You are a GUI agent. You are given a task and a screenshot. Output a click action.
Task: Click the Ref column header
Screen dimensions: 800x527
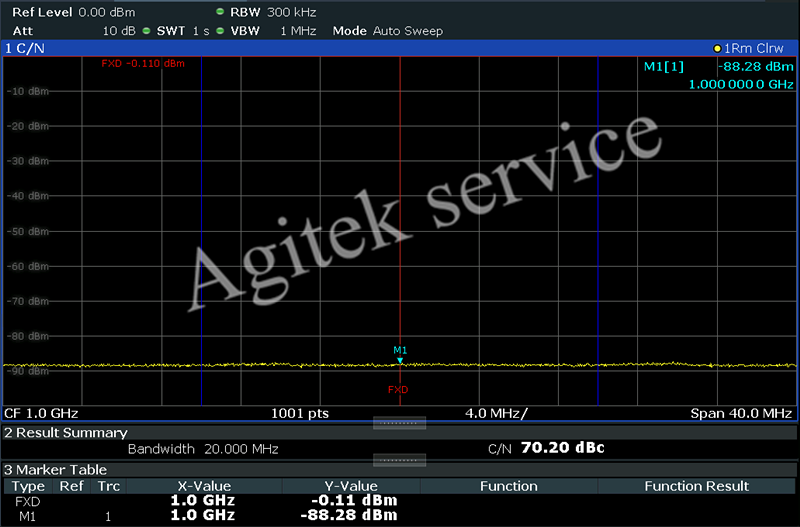pos(71,486)
